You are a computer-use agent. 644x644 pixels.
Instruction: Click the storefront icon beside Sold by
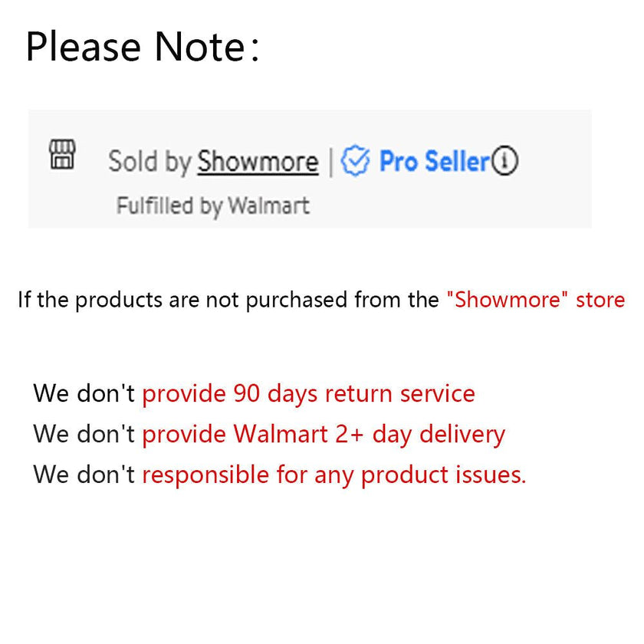(x=62, y=154)
